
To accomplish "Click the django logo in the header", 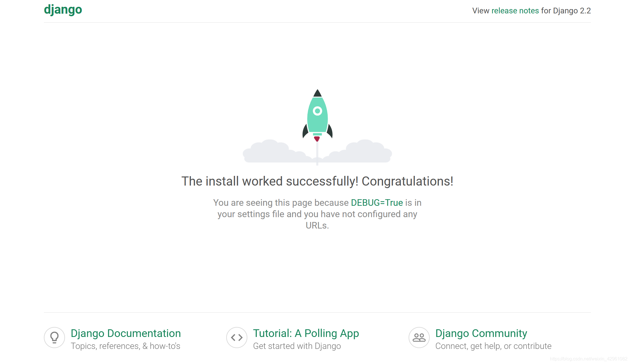I will [x=63, y=10].
